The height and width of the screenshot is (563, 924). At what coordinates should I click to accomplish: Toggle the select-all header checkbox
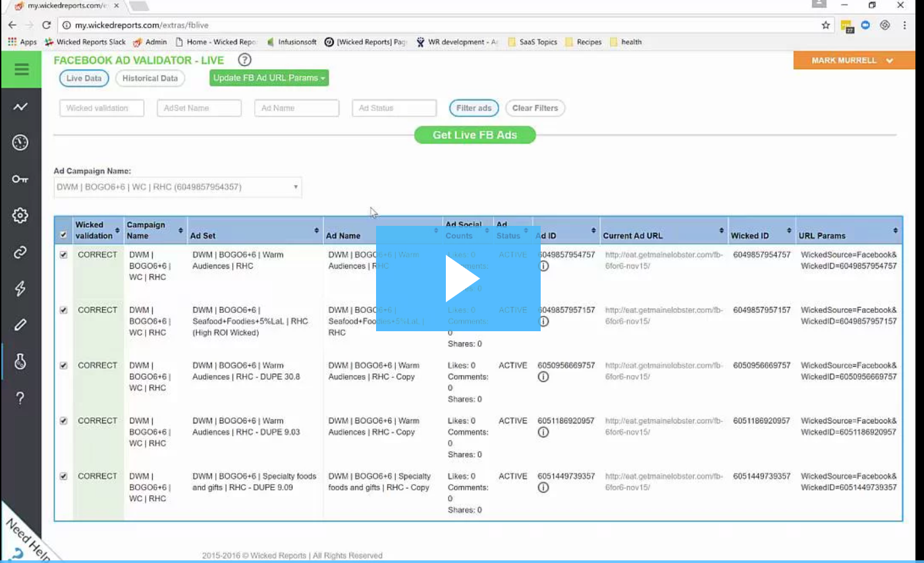pos(63,235)
